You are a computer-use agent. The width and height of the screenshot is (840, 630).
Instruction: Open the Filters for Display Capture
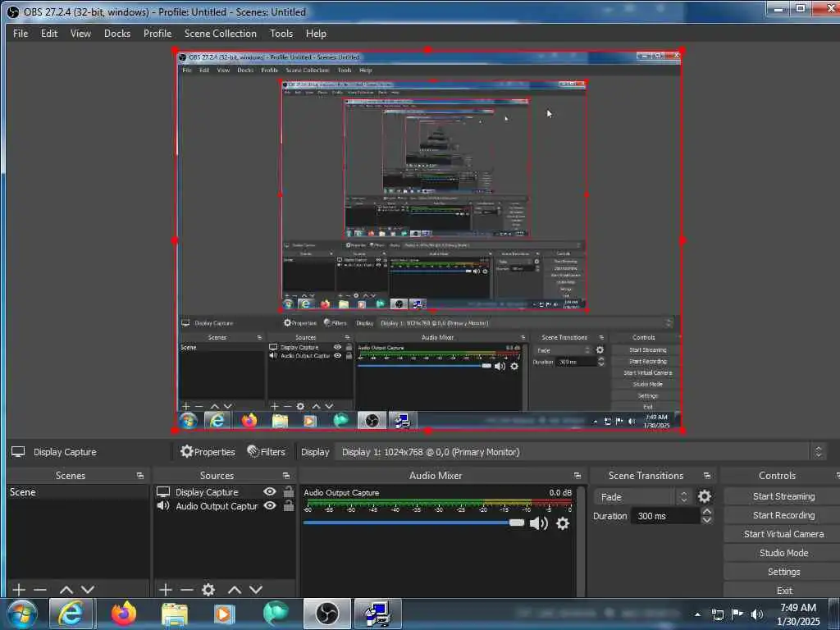click(267, 452)
